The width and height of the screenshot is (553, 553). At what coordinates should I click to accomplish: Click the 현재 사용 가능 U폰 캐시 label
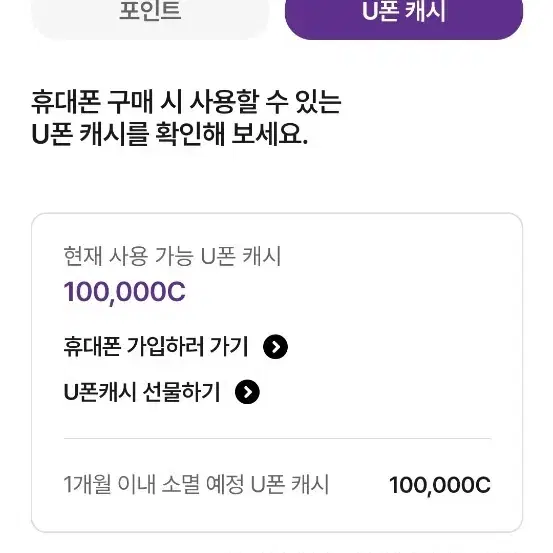click(172, 256)
